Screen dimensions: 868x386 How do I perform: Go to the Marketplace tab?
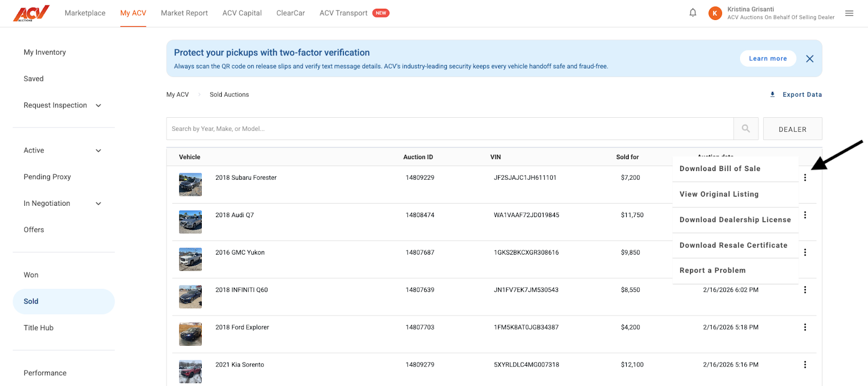pyautogui.click(x=85, y=13)
